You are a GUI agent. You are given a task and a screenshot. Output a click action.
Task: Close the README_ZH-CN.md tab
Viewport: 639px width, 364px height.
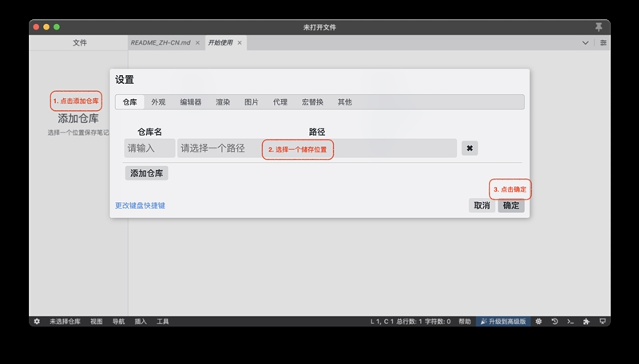click(197, 43)
